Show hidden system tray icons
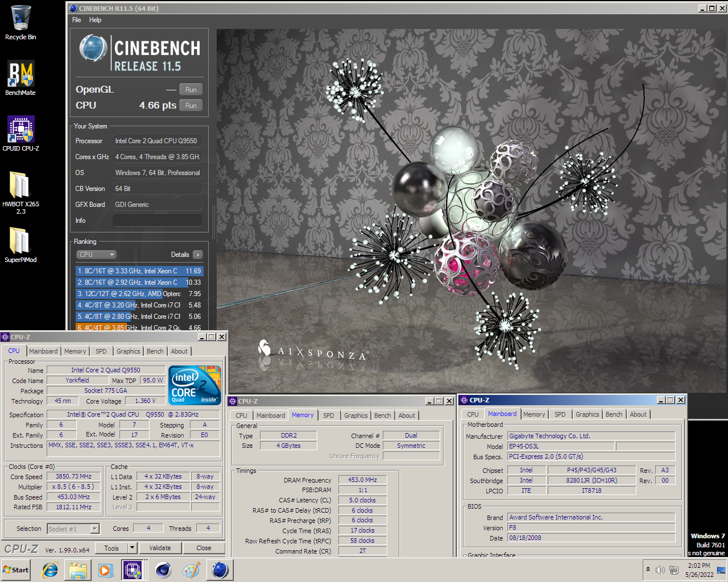Screen dimensions: 728x582 click(648, 569)
